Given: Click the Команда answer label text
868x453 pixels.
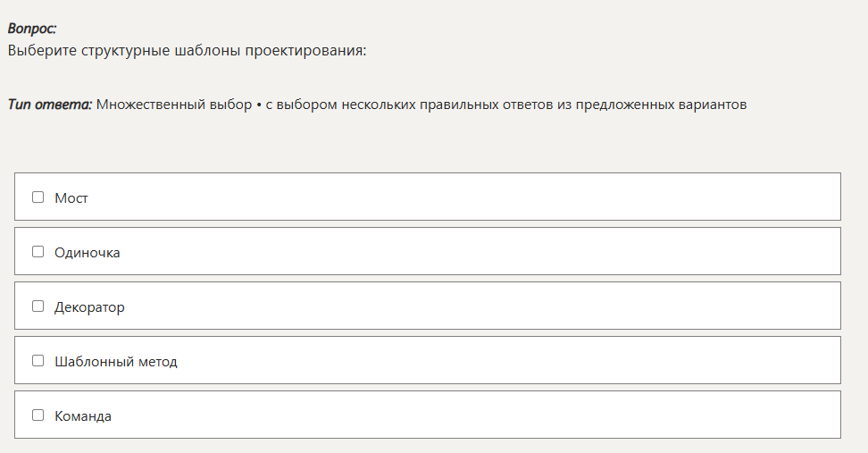Looking at the screenshot, I should pyautogui.click(x=83, y=416).
